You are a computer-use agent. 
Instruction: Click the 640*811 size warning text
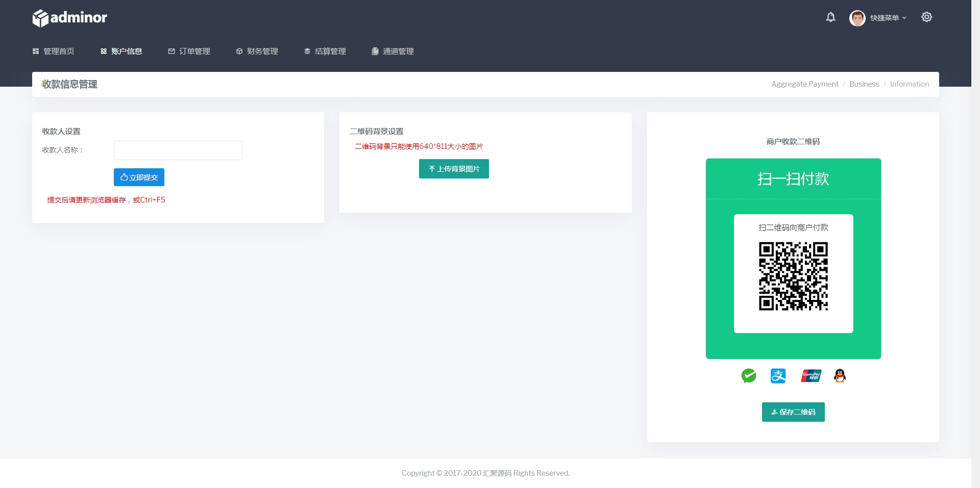pos(419,146)
